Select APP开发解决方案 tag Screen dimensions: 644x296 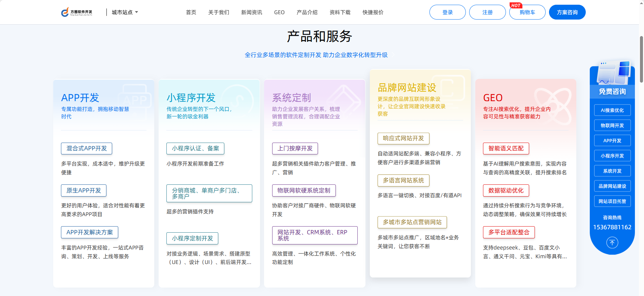(x=90, y=232)
